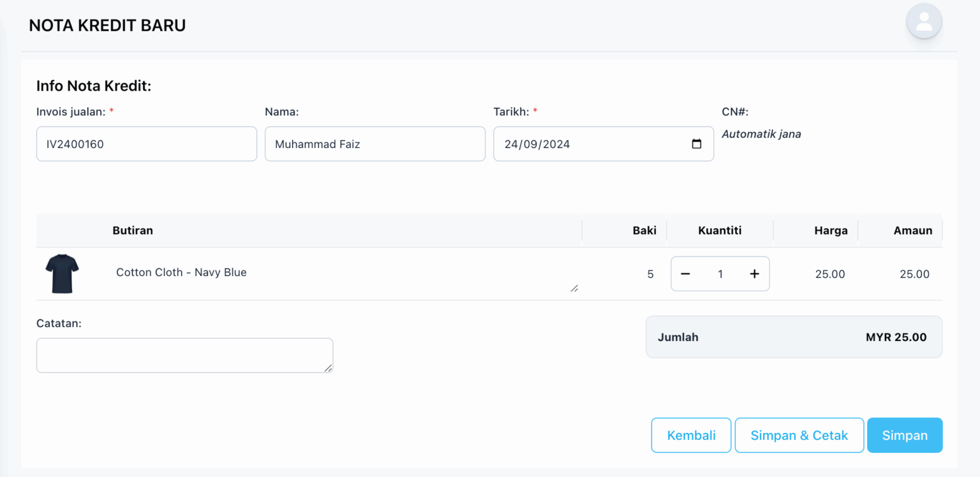Decrease quantity with the minus button
Viewport: 980px width, 477px height.
coord(685,274)
